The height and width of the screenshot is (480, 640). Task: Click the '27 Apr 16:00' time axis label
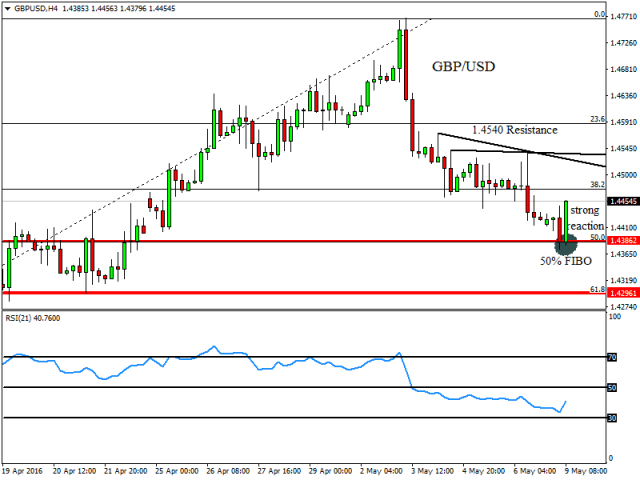pos(279,471)
